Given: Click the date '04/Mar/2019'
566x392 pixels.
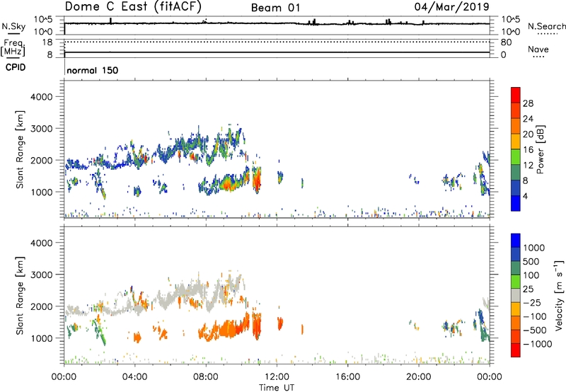Looking at the screenshot, I should (x=451, y=6).
